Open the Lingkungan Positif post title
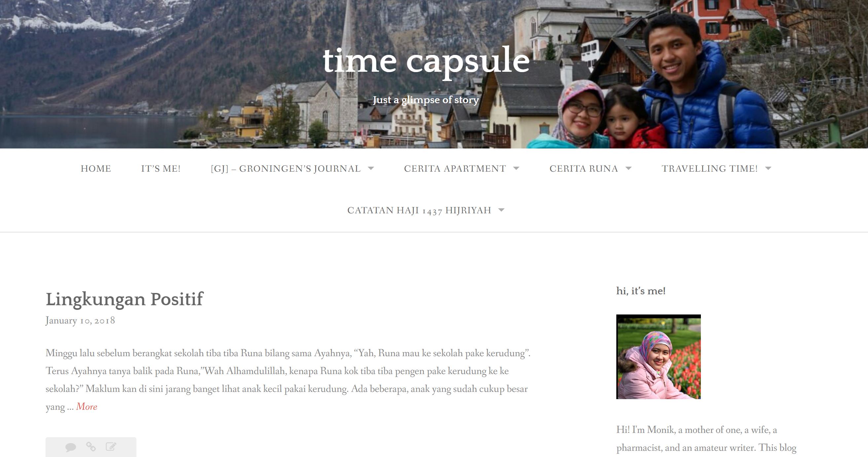This screenshot has height=457, width=868. click(124, 300)
